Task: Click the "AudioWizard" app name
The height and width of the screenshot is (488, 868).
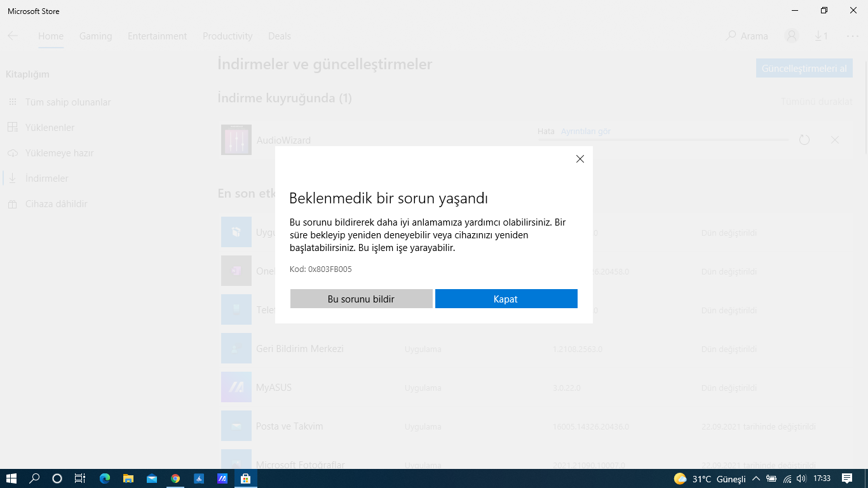Action: click(283, 140)
